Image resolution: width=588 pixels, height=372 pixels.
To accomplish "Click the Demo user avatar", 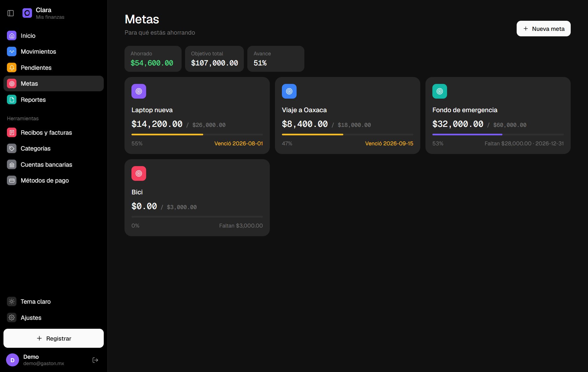I will (x=12, y=360).
